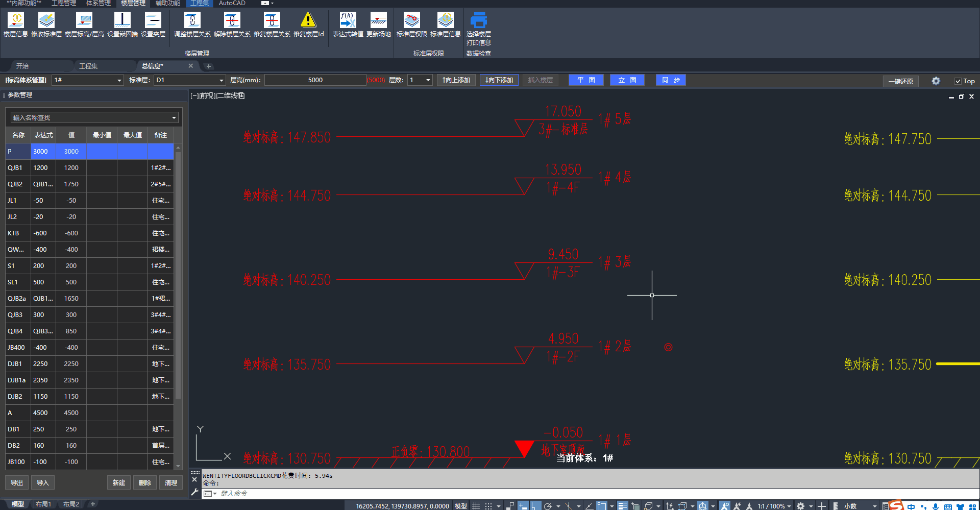
Task: Expand the 层数 count dropdown
Action: point(428,80)
